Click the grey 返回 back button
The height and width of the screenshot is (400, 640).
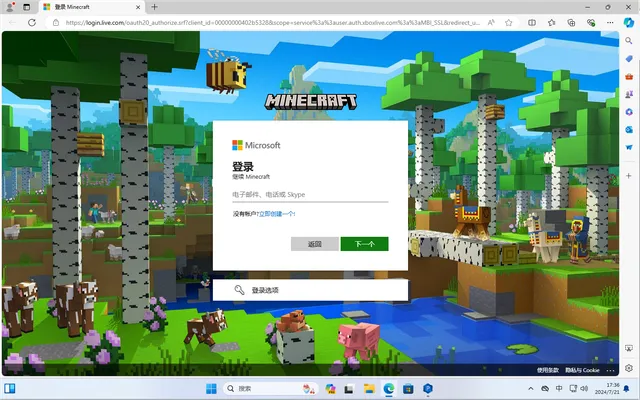coord(315,244)
